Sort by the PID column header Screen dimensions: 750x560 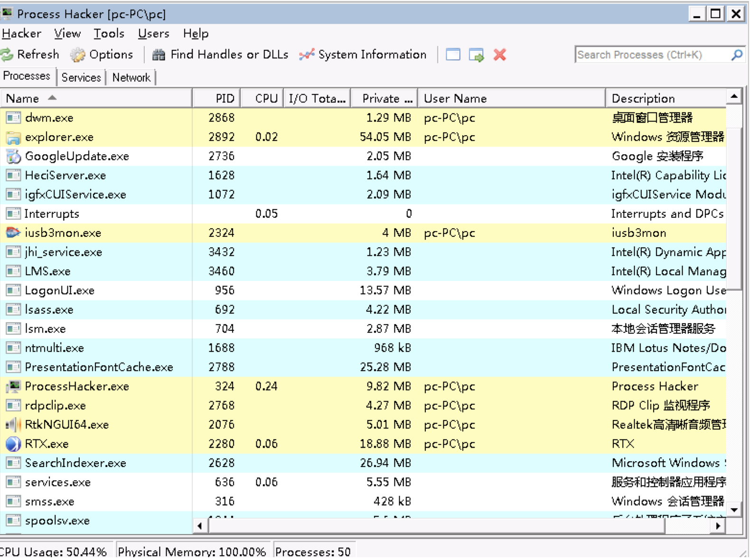tap(216, 99)
